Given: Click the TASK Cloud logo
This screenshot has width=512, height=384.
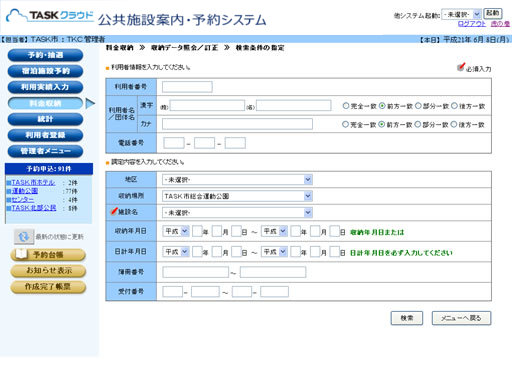Looking at the screenshot, I should tap(50, 16).
